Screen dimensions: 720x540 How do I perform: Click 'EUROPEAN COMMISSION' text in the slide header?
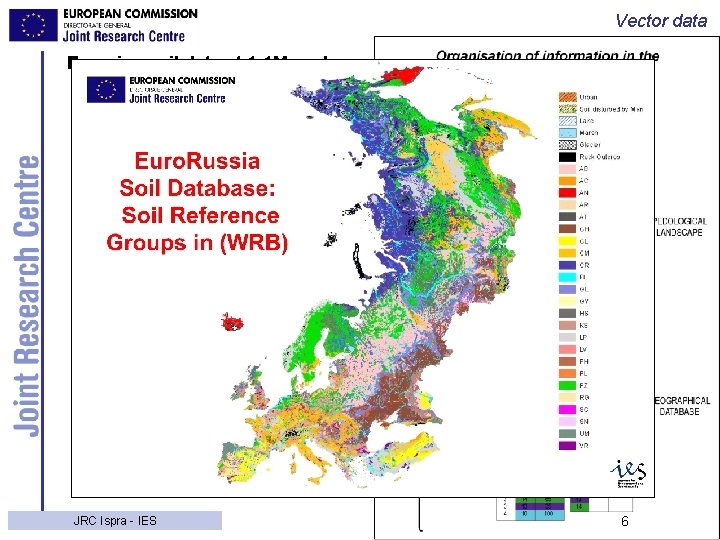pos(130,14)
